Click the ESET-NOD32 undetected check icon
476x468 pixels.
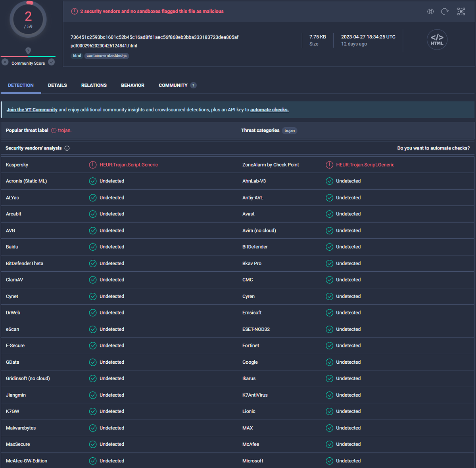click(x=329, y=329)
